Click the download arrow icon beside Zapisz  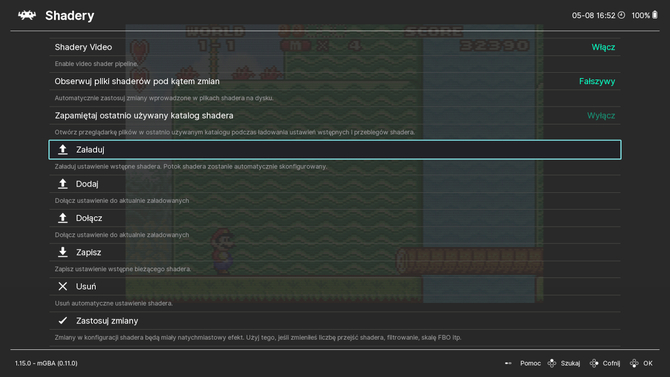click(63, 252)
